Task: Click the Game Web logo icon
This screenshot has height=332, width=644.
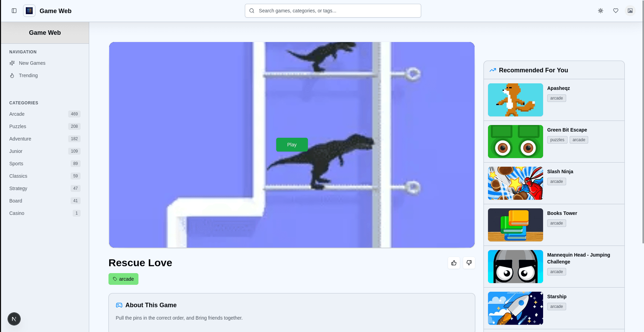Action: pyautogui.click(x=29, y=11)
